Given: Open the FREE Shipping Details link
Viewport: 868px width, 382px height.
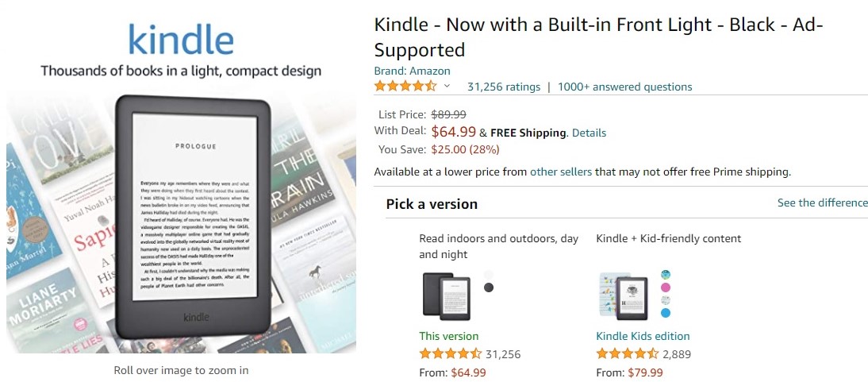Looking at the screenshot, I should pos(589,133).
